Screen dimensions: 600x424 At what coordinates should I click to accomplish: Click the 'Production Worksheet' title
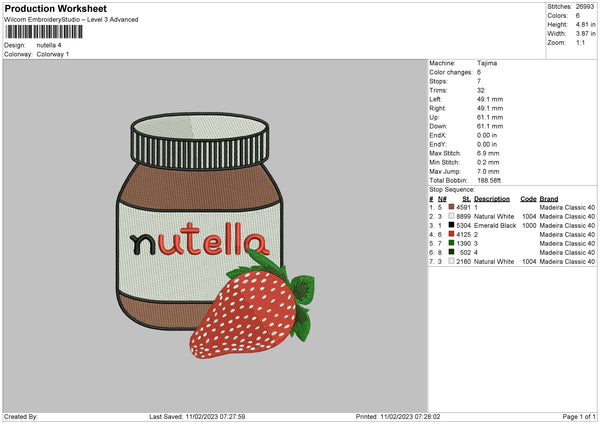(x=55, y=8)
